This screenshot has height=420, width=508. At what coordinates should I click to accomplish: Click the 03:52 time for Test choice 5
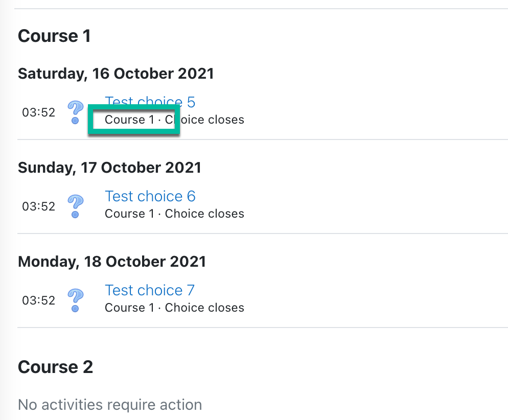(x=38, y=112)
